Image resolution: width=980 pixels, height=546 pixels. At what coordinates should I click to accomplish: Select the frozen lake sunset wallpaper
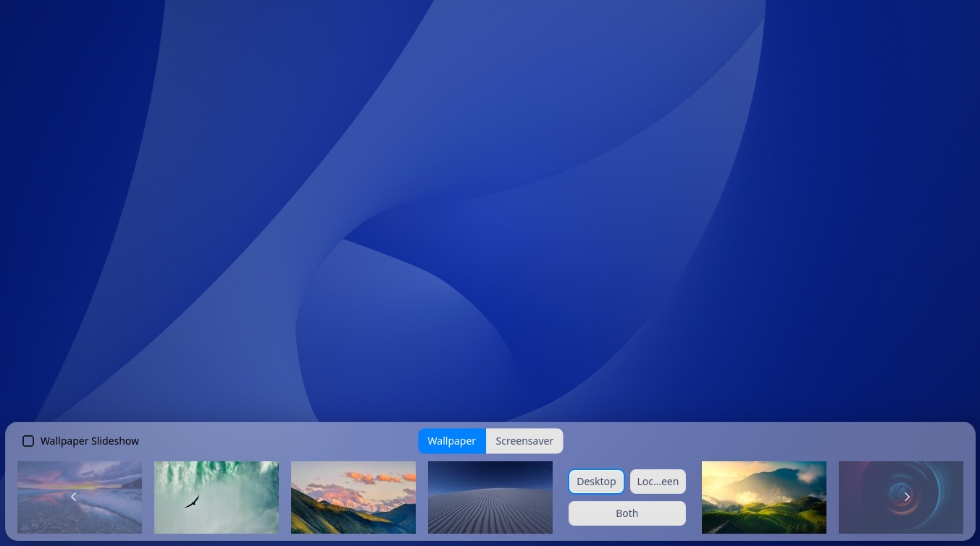80,497
